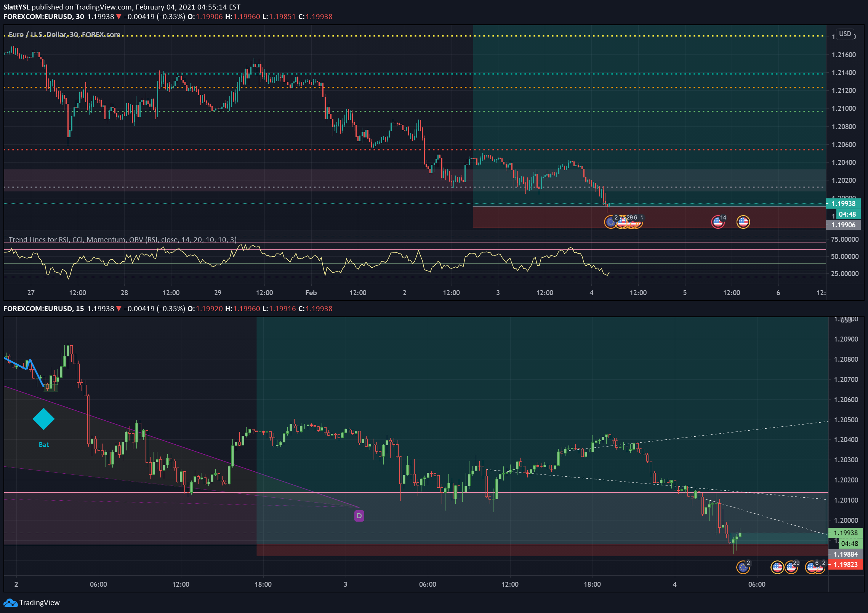
Task: Click the US flag event icon without a badge on the lower chart
Action: tap(777, 567)
